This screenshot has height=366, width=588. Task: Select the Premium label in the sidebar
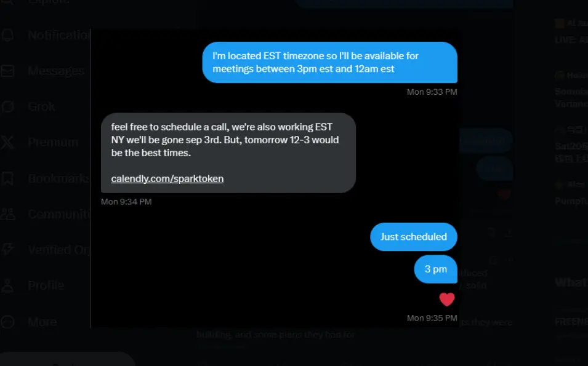53,143
